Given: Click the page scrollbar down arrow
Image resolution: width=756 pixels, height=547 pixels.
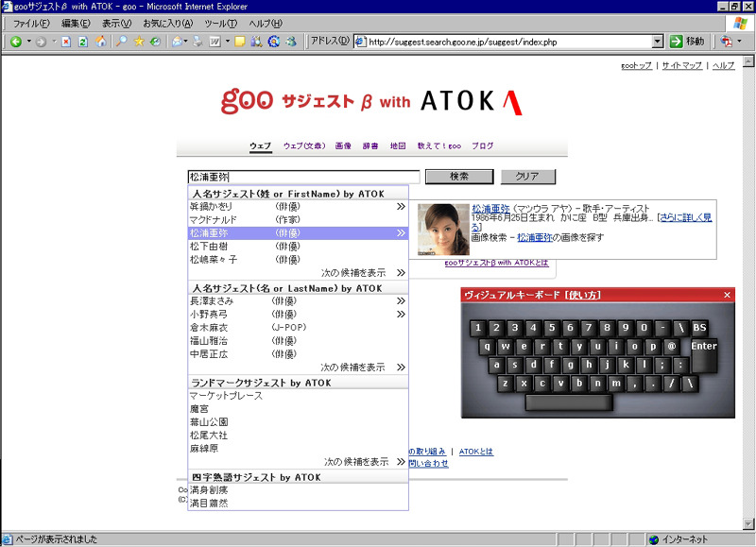Looking at the screenshot, I should (x=748, y=524).
